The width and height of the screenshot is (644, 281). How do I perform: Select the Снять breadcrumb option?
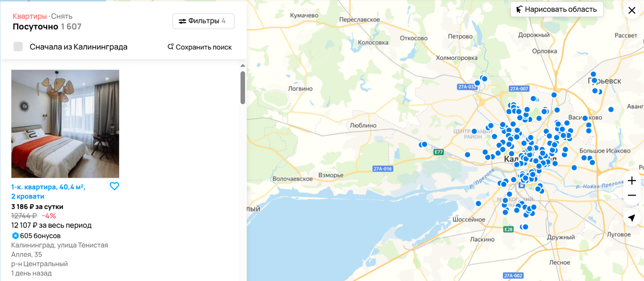point(62,16)
